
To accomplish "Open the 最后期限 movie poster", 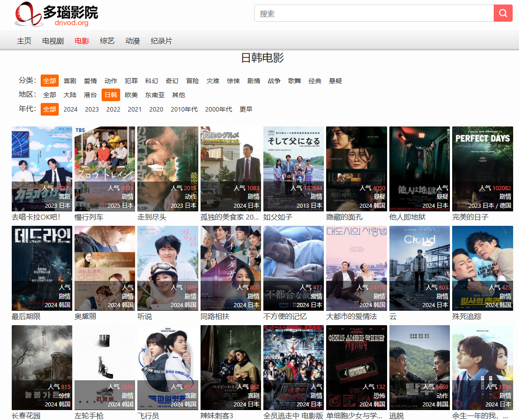I will click(42, 268).
